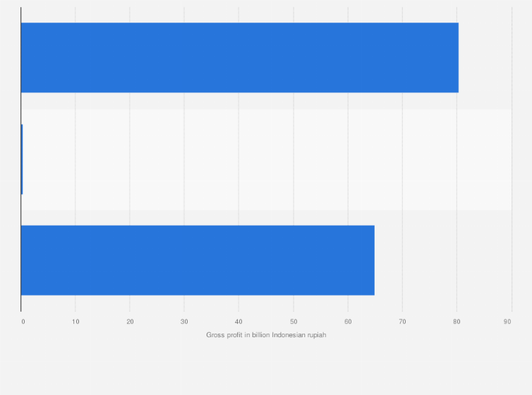Click the '10' axis tick label
This screenshot has width=532, height=395.
click(75, 322)
